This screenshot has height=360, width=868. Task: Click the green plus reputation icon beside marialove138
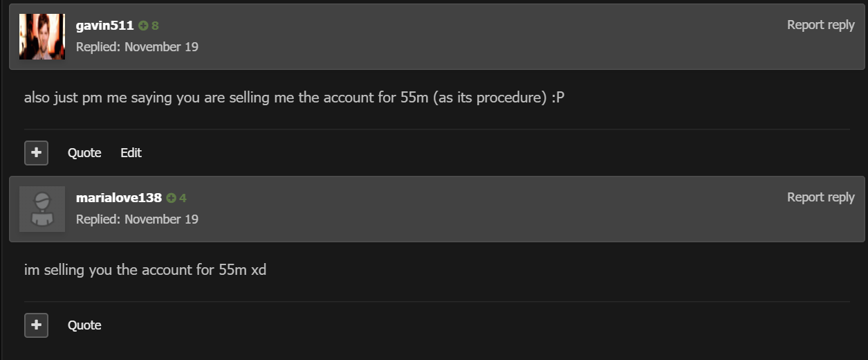[x=171, y=198]
